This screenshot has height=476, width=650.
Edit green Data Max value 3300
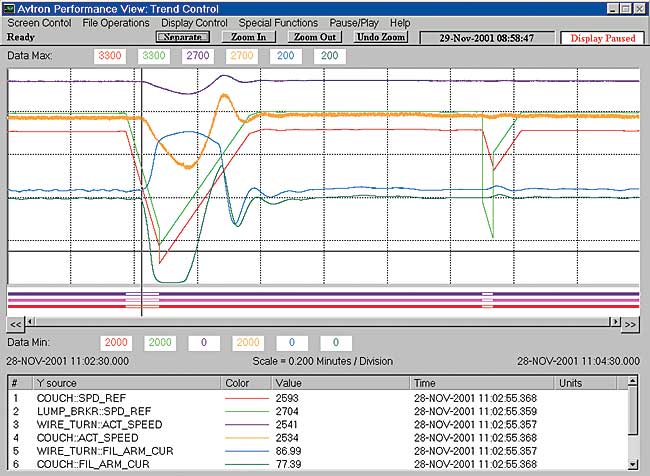click(154, 56)
